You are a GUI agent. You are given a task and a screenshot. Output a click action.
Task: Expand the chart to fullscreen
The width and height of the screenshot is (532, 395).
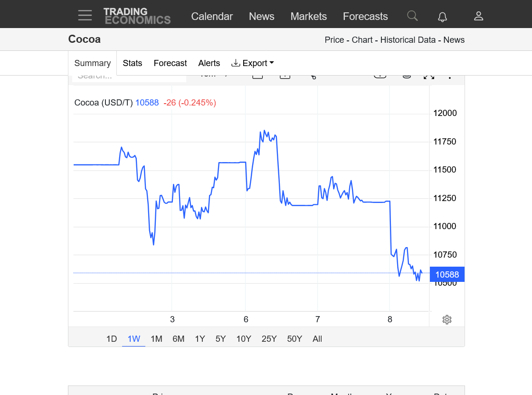pos(428,76)
